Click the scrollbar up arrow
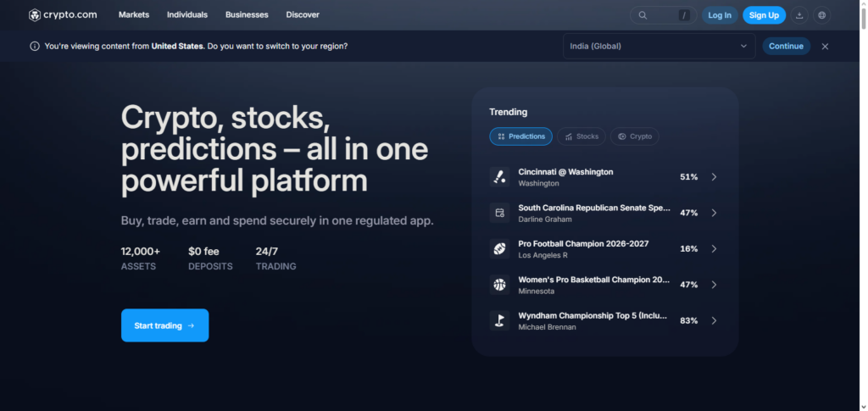 point(864,4)
